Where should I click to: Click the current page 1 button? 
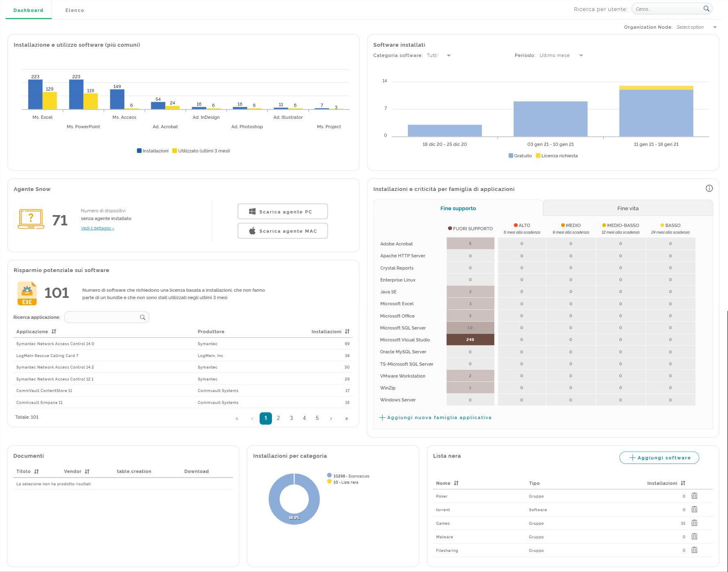266,418
